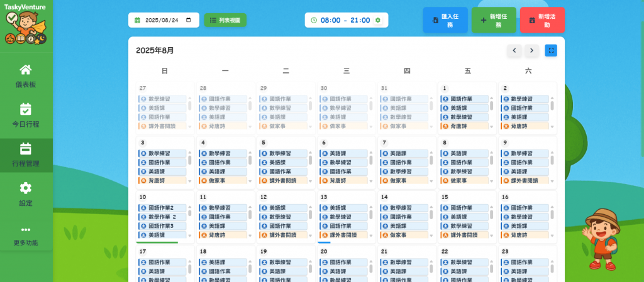
Task: Open 課外書閱讀 task on day 9
Action: tap(525, 180)
